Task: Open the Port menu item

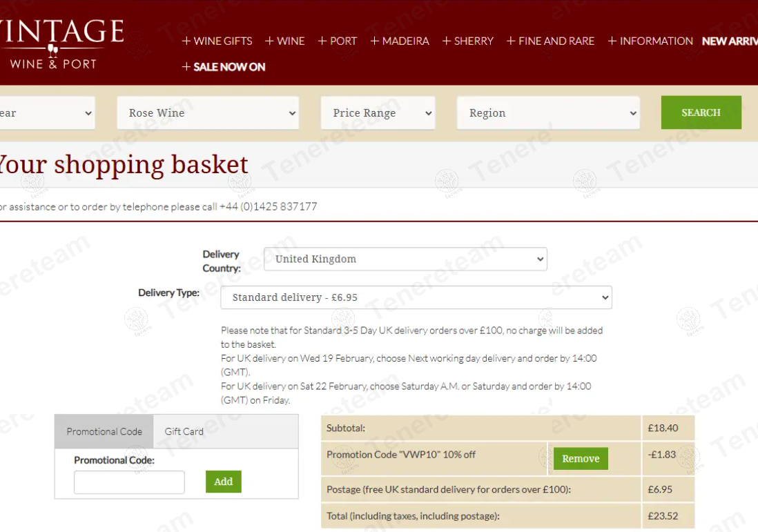Action: coord(338,41)
